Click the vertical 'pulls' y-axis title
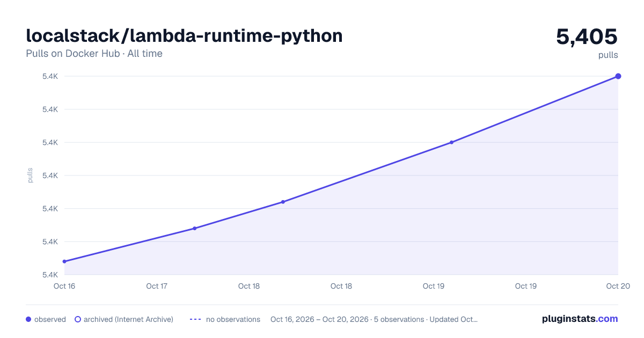 click(30, 175)
